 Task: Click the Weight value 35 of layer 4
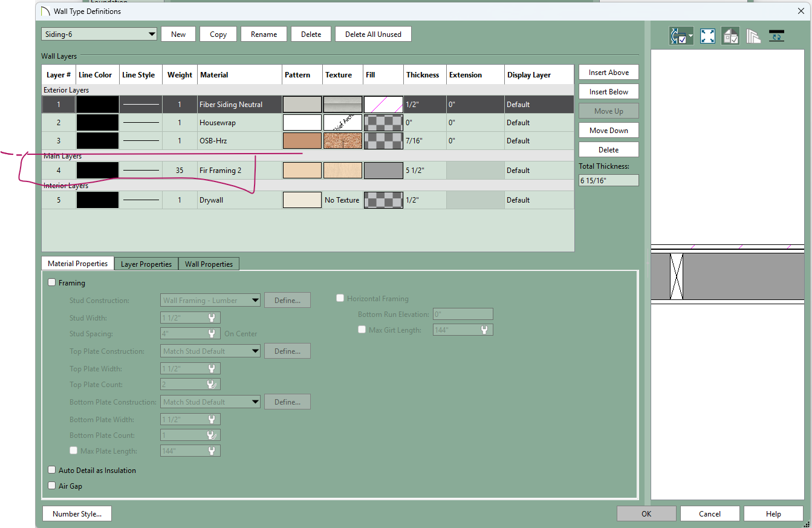point(180,170)
